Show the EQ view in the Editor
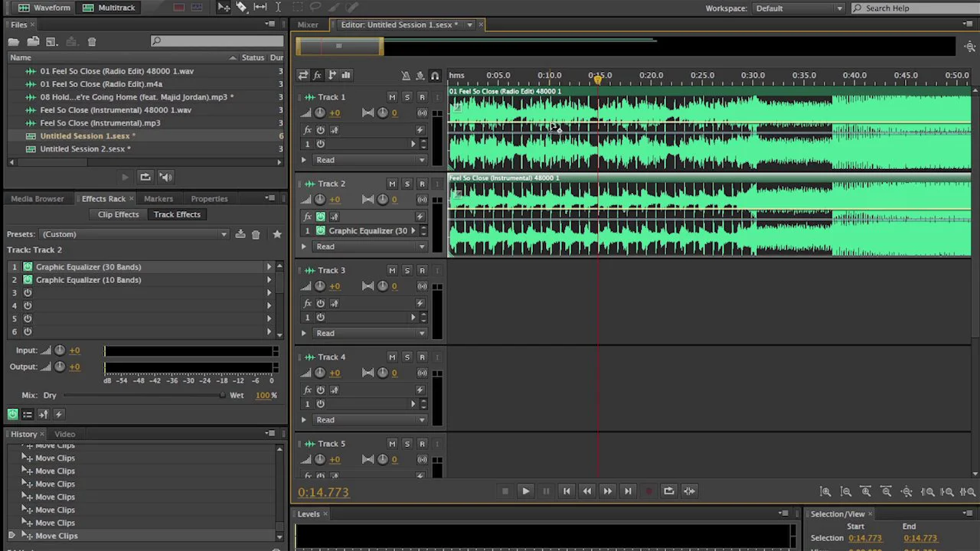Image resolution: width=980 pixels, height=551 pixels. pos(346,75)
